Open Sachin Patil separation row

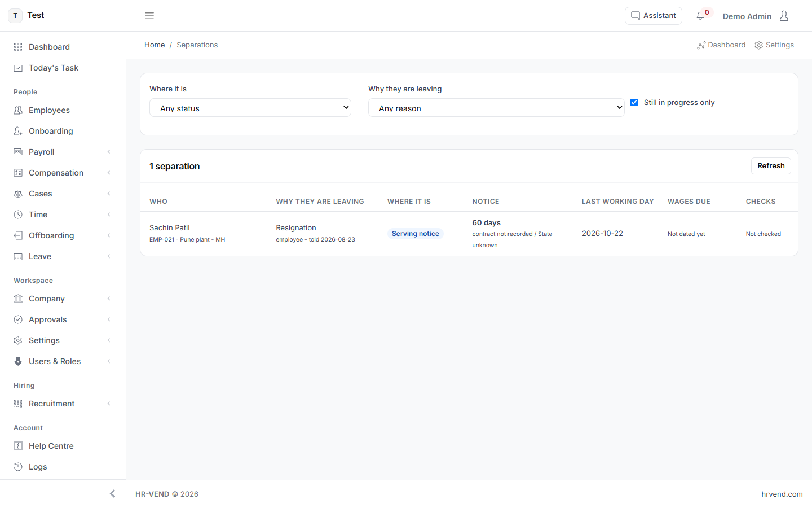(x=469, y=234)
